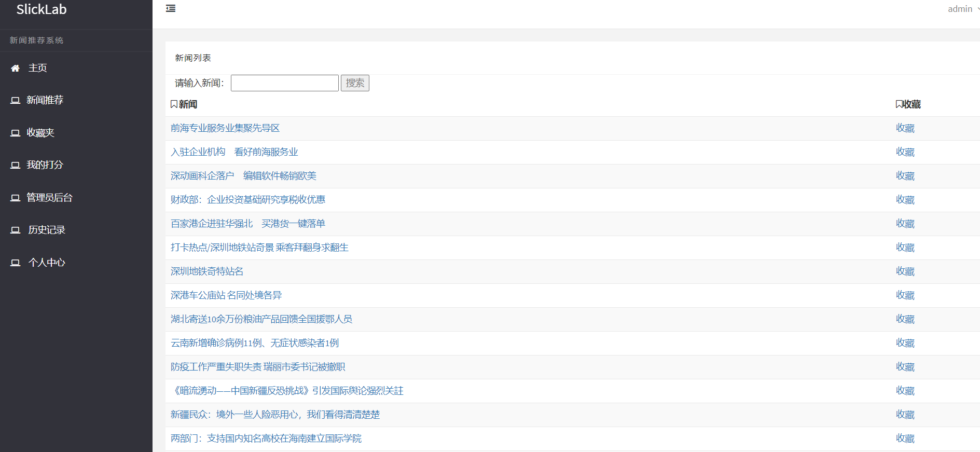Click the laptop icon beside 收藏夹
This screenshot has width=980, height=452.
tap(16, 133)
